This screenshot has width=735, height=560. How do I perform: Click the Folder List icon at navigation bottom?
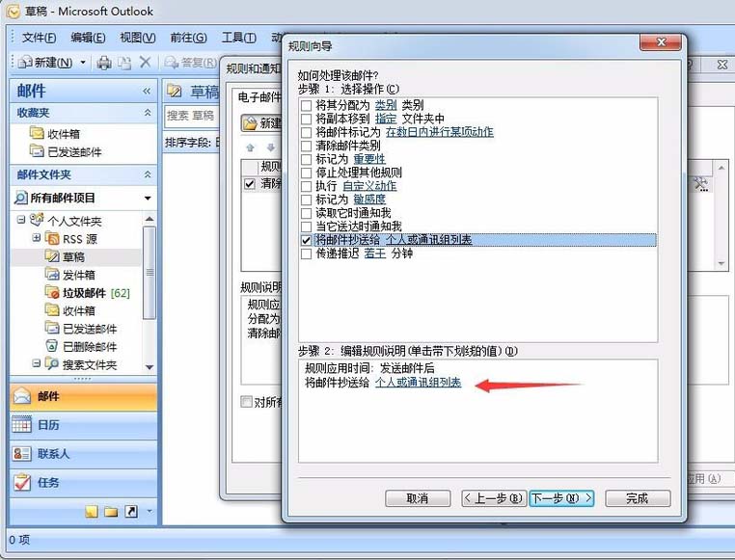point(111,512)
